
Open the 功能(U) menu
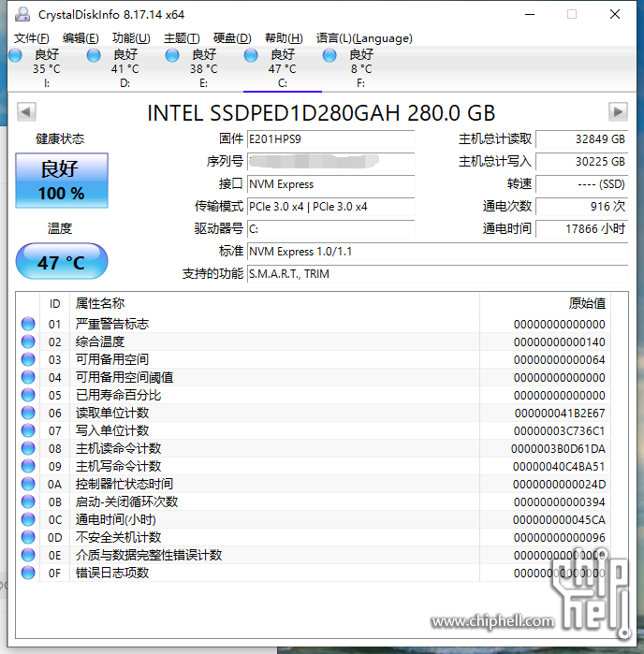click(131, 38)
